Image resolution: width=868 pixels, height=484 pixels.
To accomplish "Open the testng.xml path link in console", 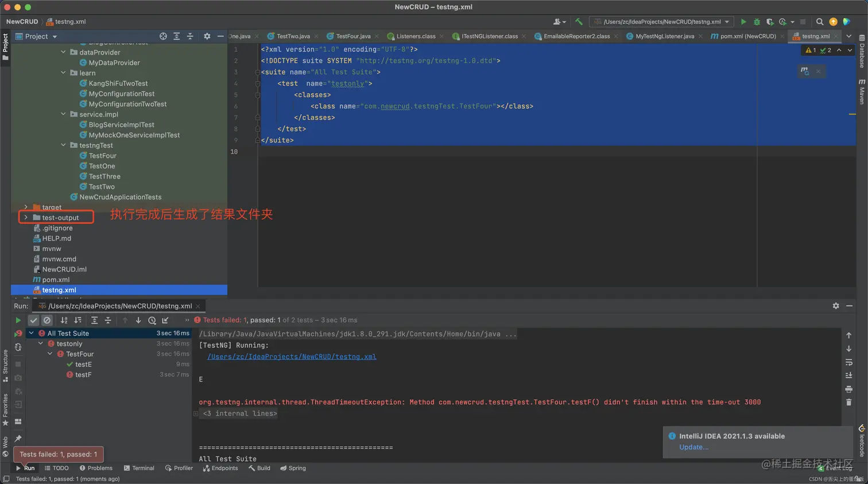I will tap(292, 357).
